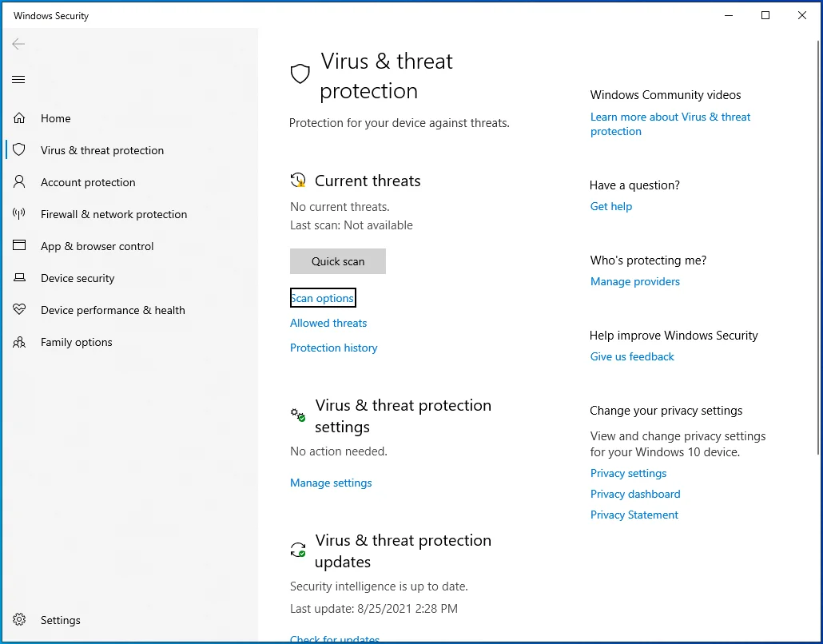Screen dimensions: 823x644
Task: Click the Family options people icon
Action: tap(19, 342)
